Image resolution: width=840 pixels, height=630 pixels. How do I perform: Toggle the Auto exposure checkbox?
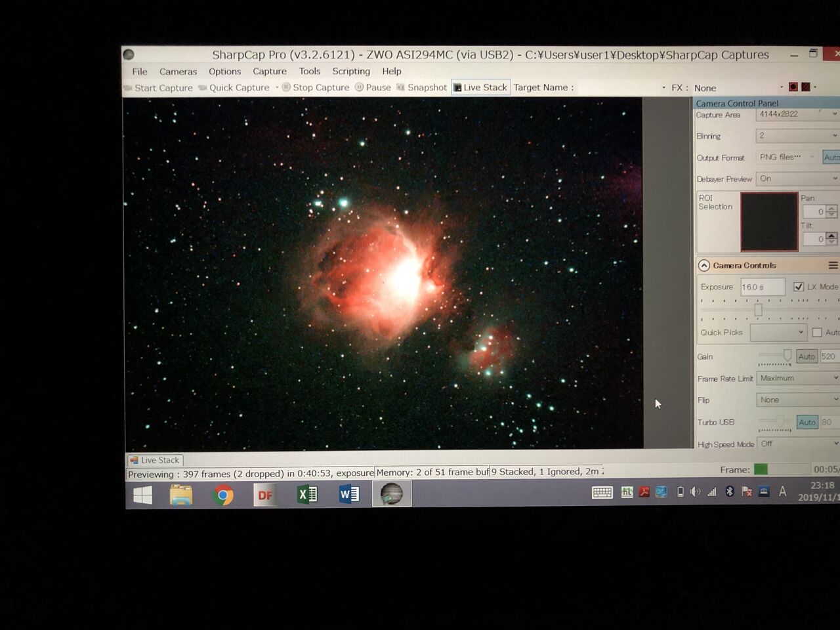(x=817, y=333)
